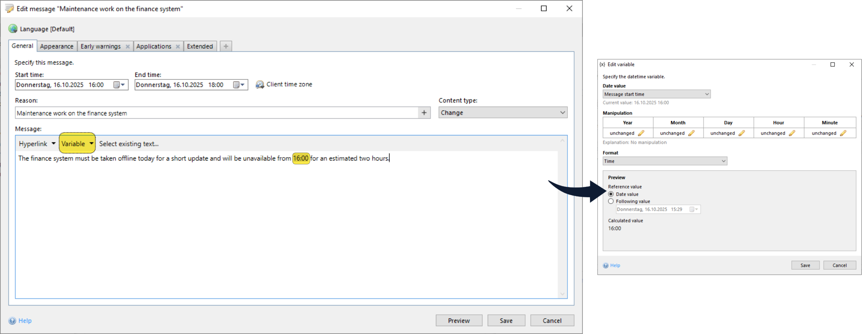868x334 pixels.
Task: Click the Edit variable window title icon
Action: pos(602,64)
